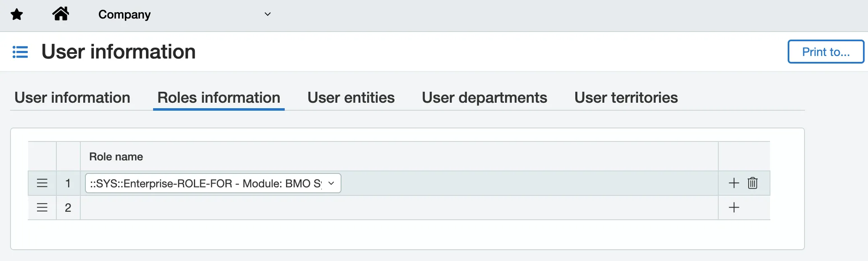Image resolution: width=868 pixels, height=261 pixels.
Task: Switch to the User information tab
Action: pos(72,98)
